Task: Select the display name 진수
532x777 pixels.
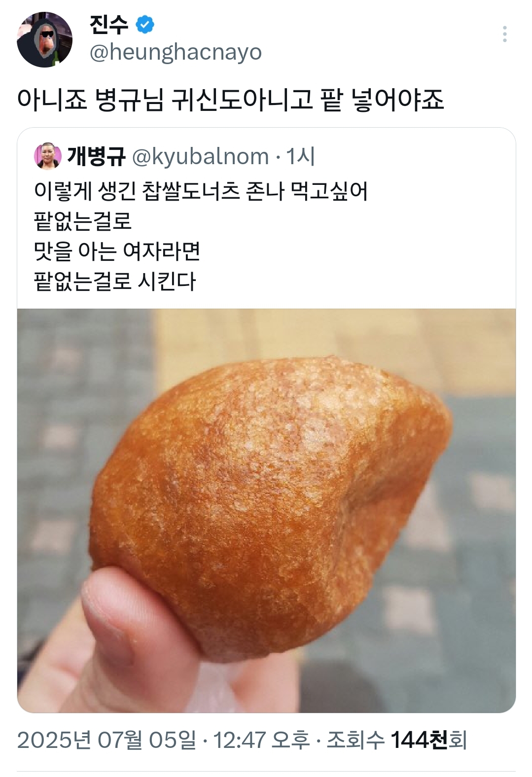Action: coord(109,24)
